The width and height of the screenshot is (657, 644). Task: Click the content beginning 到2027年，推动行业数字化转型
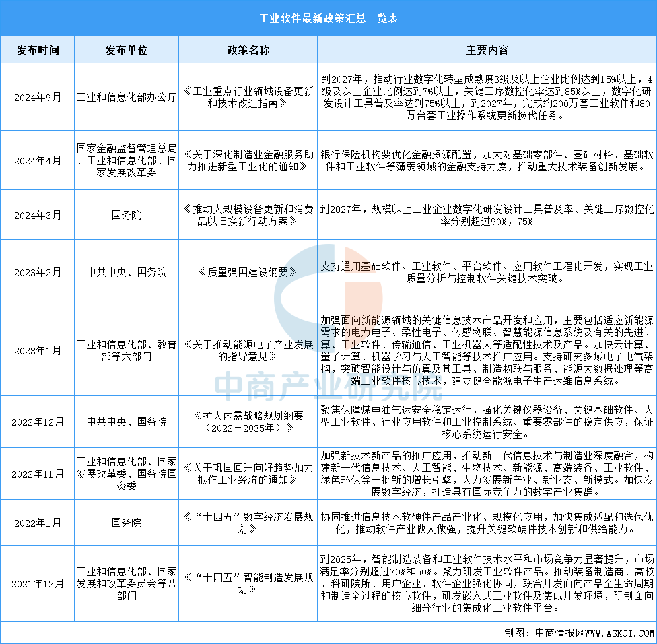pos(487,97)
